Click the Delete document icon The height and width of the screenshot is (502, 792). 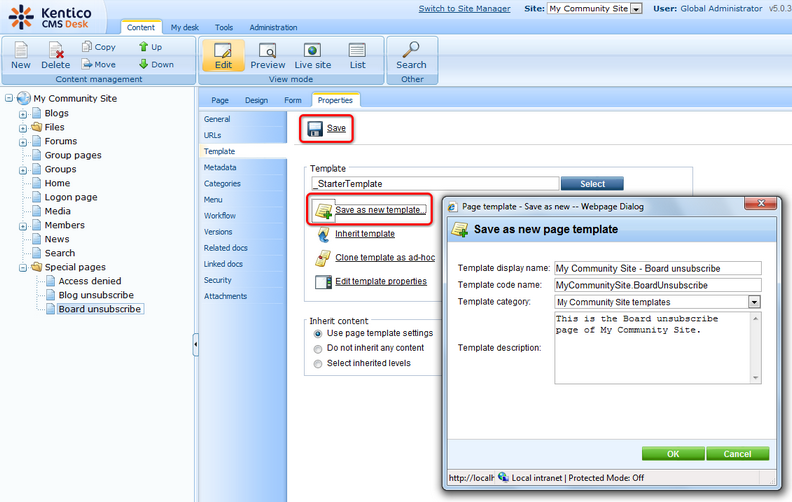(56, 50)
